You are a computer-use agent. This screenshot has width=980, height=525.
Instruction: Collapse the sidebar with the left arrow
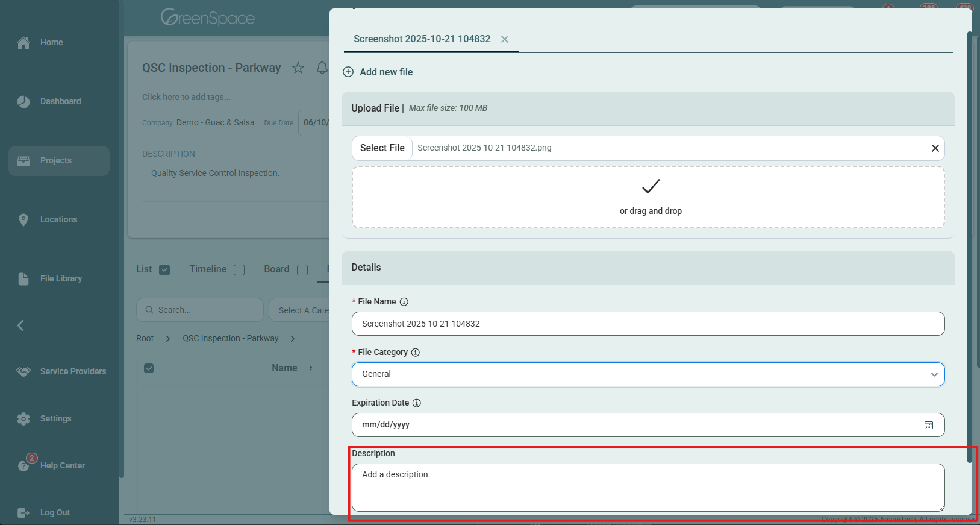point(20,325)
